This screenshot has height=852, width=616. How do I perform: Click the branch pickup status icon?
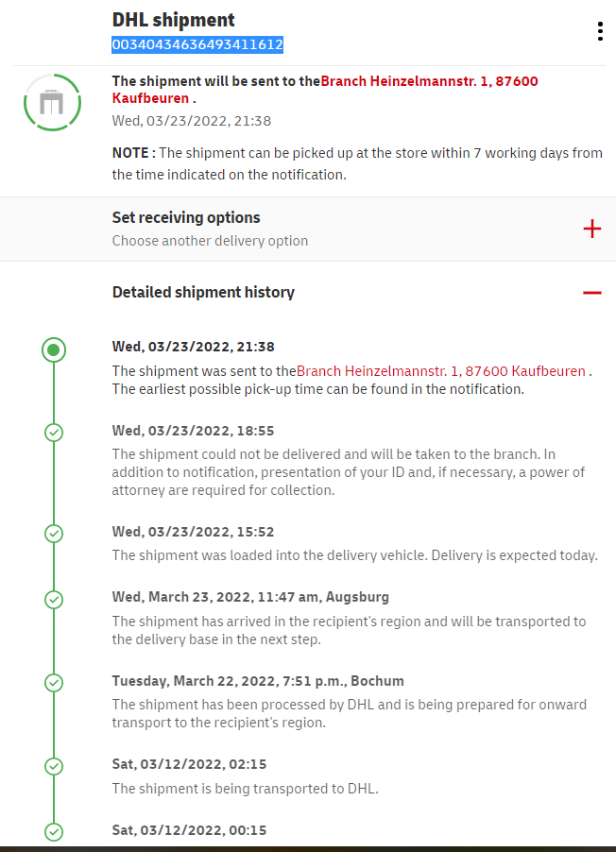click(53, 101)
